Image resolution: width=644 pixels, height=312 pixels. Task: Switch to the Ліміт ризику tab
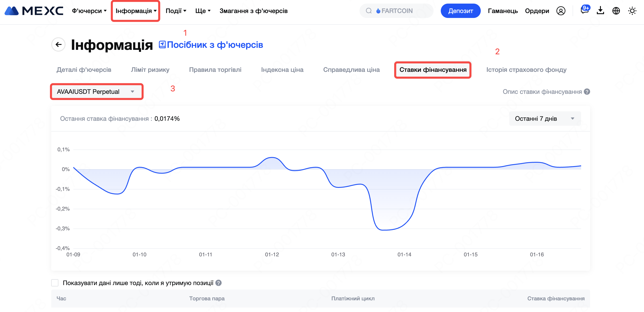tap(150, 70)
